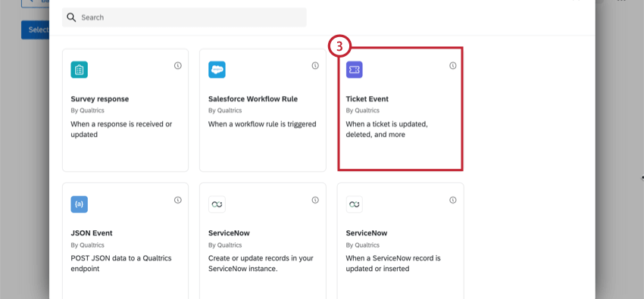Open info icon on Salesforce Workflow Rule card
The height and width of the screenshot is (299, 644).
(x=315, y=66)
